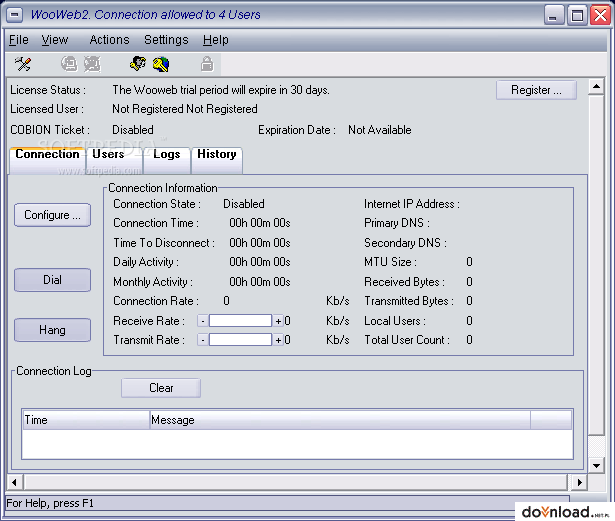Click vertical scrollbar up arrow
Screen dimensions: 615x521
click(596, 87)
